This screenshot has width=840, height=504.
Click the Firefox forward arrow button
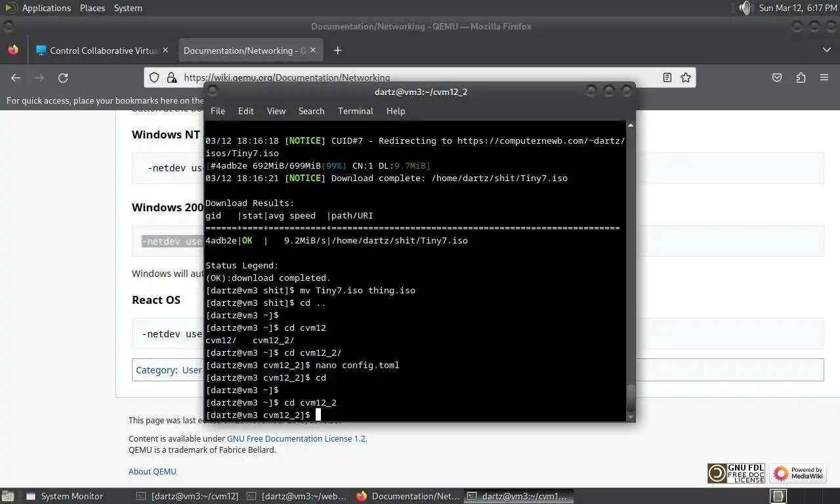[x=39, y=77]
